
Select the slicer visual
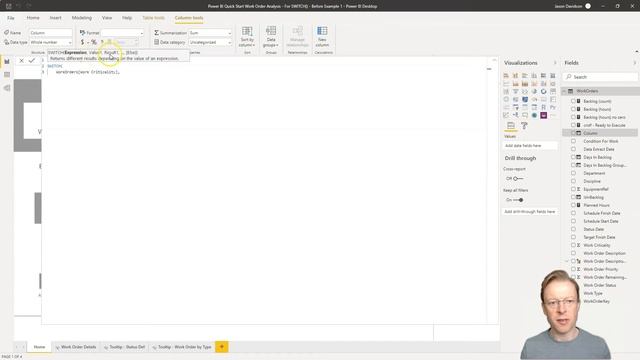click(x=516, y=107)
